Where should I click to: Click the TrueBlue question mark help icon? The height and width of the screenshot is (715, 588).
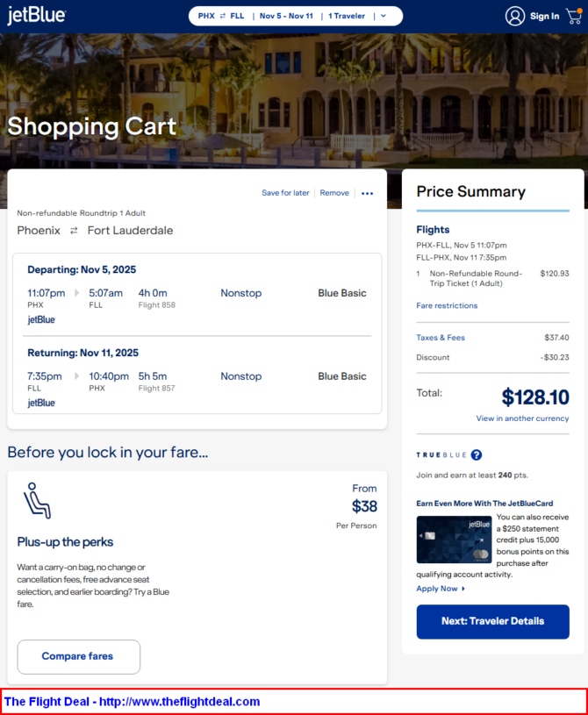[477, 454]
